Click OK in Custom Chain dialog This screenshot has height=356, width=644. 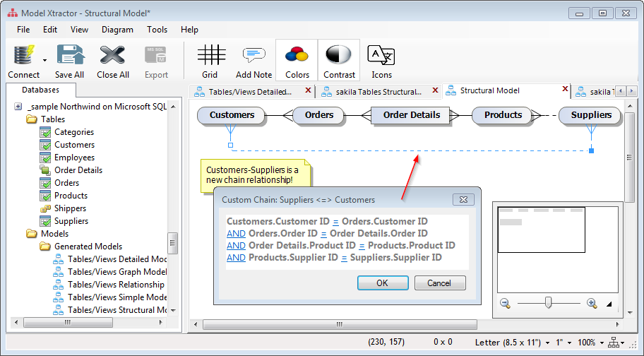[383, 283]
